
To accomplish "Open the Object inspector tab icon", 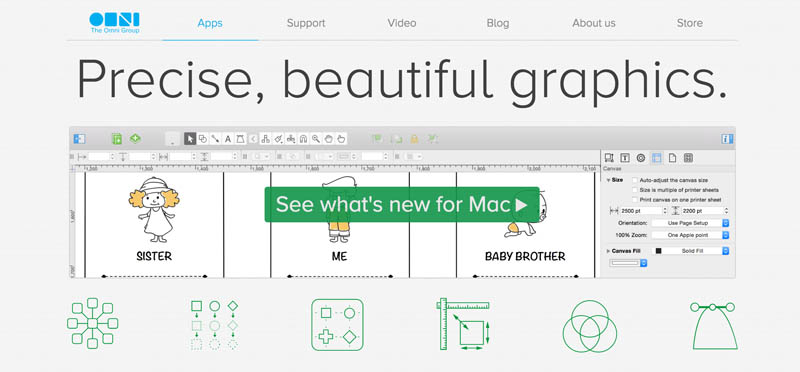I will point(609,158).
